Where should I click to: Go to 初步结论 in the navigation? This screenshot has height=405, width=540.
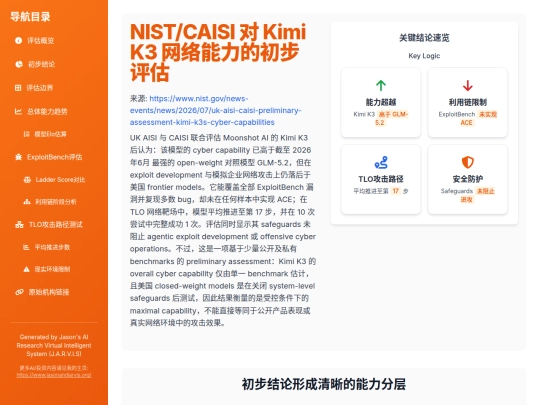click(41, 64)
